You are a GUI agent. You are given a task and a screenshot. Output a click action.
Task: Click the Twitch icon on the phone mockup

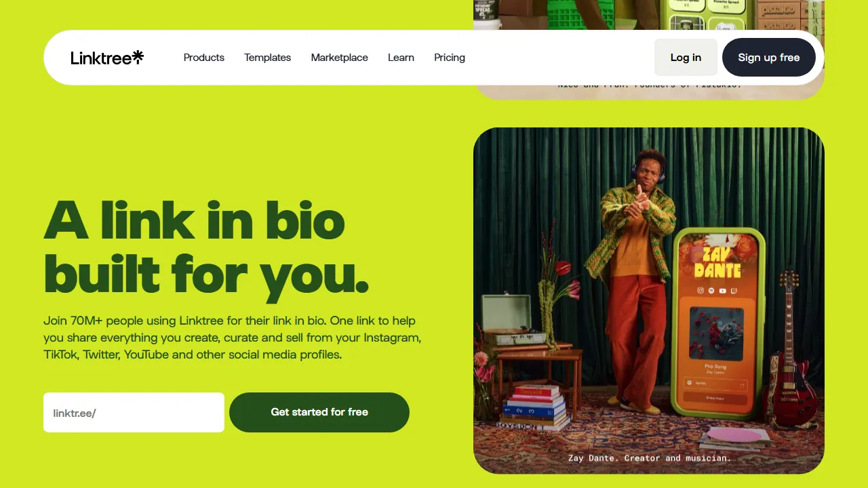(734, 291)
